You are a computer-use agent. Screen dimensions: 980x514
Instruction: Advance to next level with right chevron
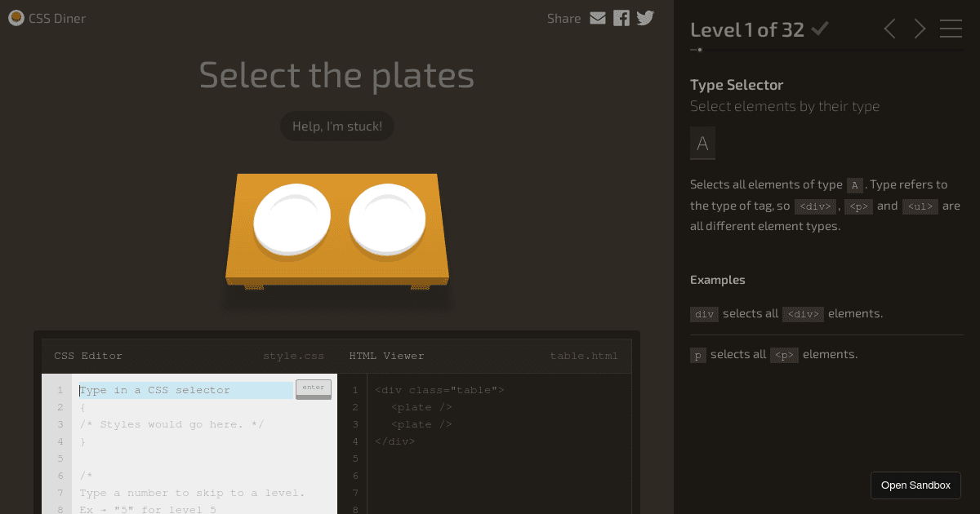(919, 29)
